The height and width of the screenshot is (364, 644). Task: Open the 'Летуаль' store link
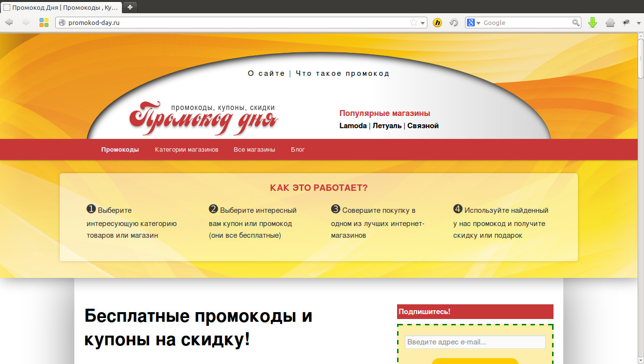[387, 126]
